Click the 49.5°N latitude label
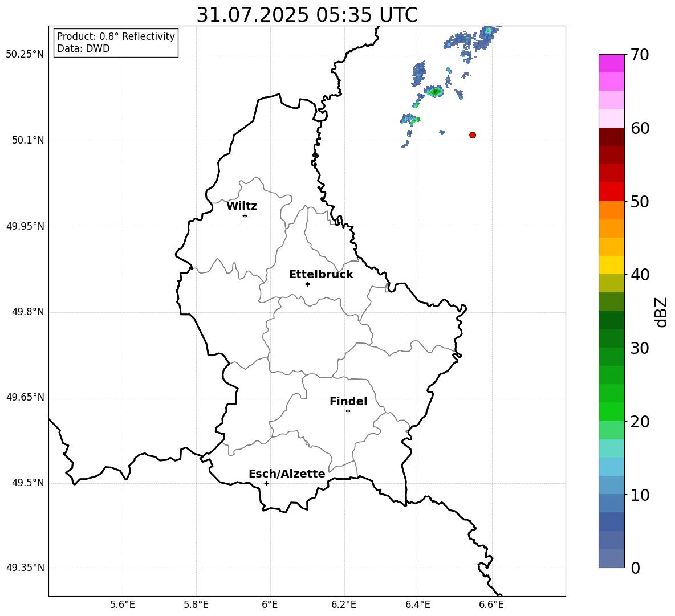Viewport: 675px width, 616px height. [28, 483]
